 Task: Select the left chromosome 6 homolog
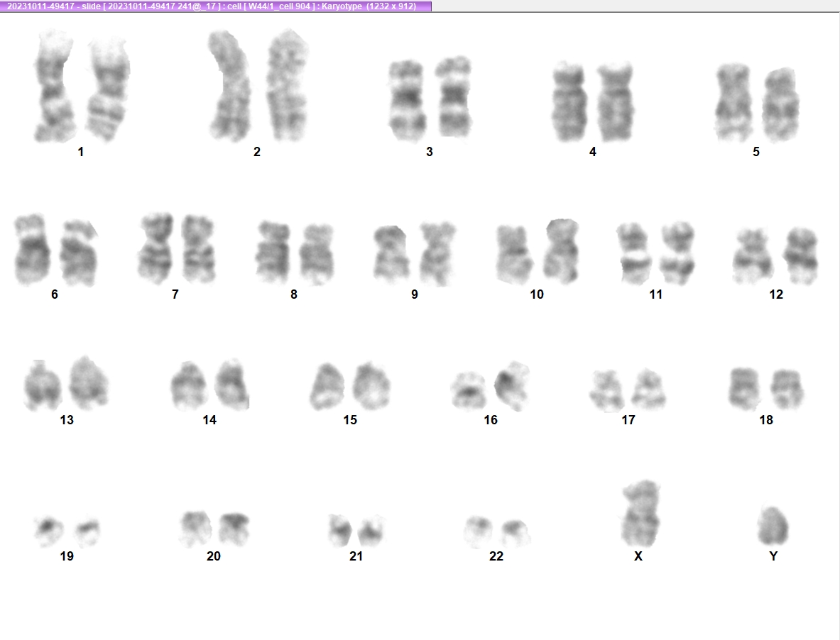32,249
